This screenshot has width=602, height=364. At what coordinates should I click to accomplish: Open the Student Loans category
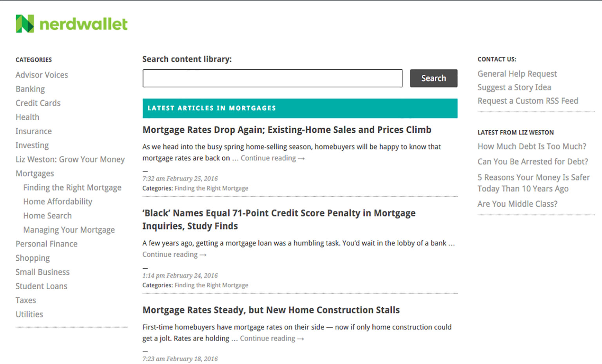pos(41,286)
